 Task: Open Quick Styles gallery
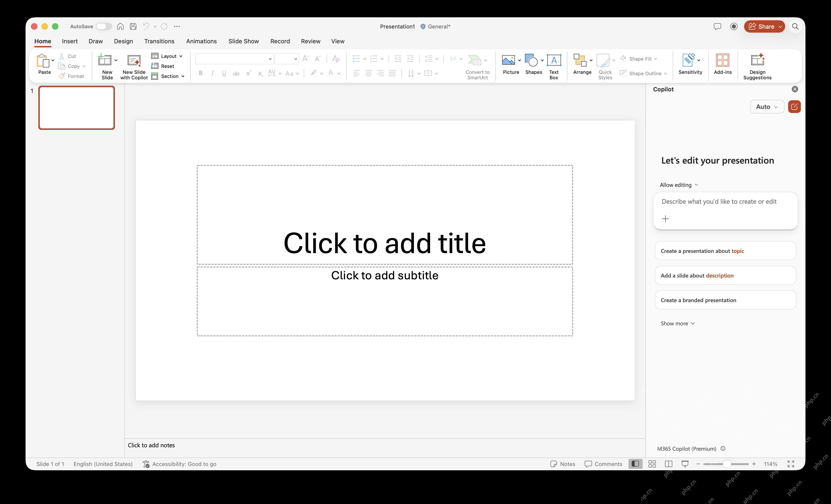[605, 67]
